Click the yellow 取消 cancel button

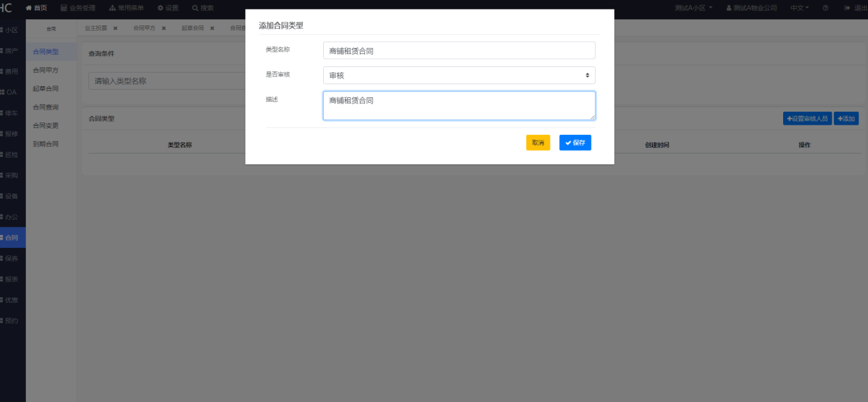click(538, 142)
